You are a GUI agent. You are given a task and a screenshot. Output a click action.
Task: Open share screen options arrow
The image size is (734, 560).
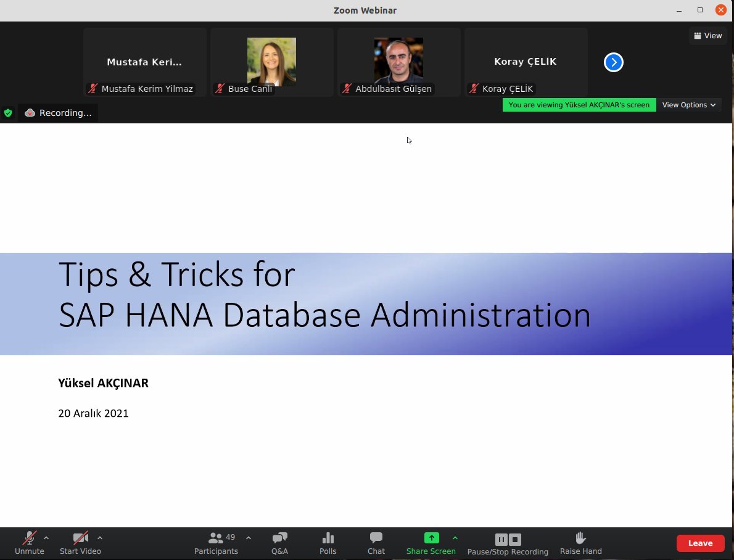pos(455,538)
